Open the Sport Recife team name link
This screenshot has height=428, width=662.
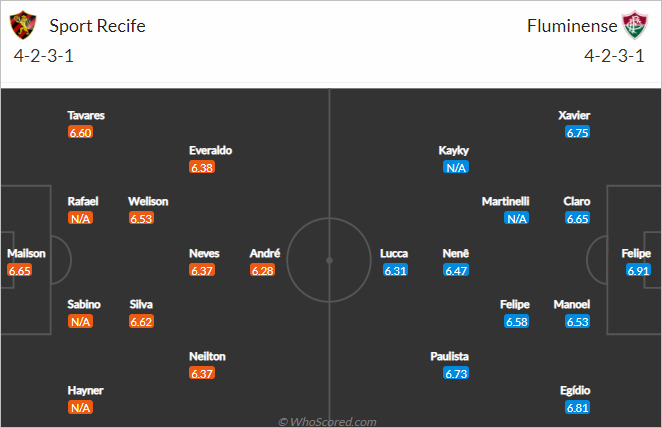97,26
